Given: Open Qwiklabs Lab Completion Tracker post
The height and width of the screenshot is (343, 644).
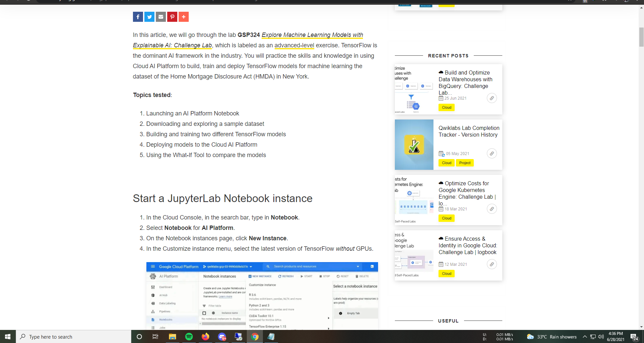Looking at the screenshot, I should click(x=469, y=131).
